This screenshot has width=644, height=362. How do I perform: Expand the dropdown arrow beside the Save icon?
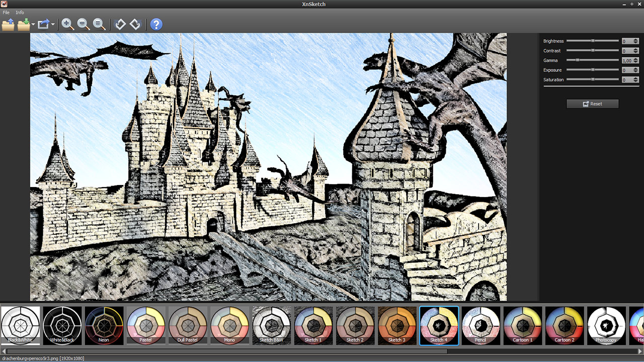(x=33, y=24)
